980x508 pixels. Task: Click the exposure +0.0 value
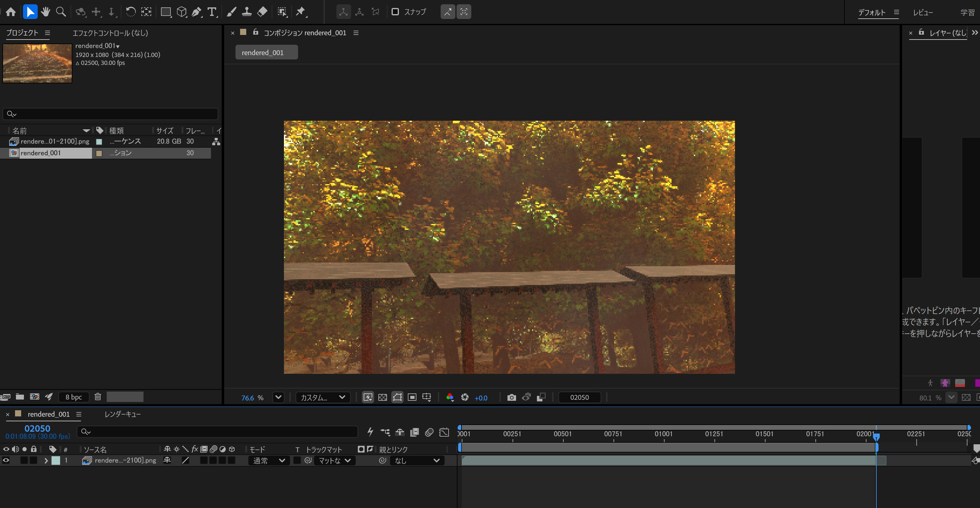(481, 398)
